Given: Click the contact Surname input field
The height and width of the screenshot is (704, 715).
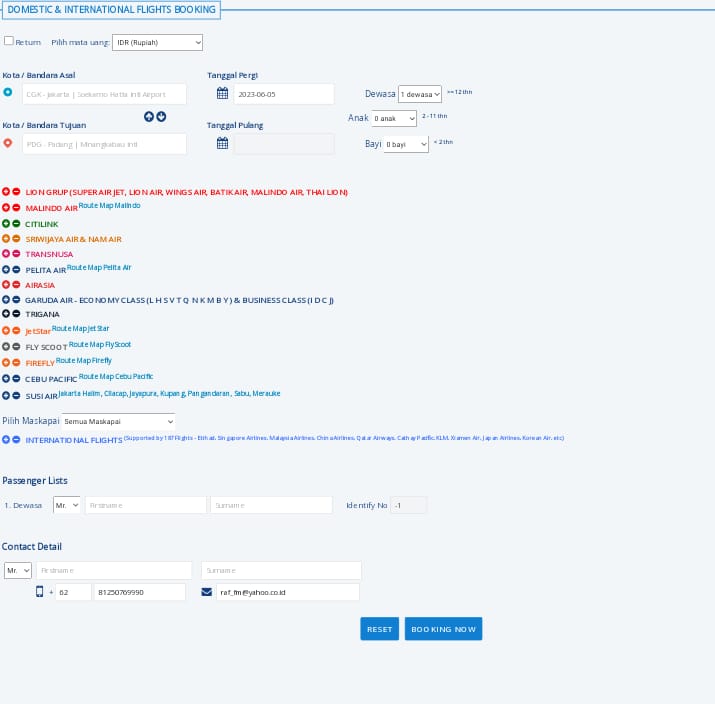Looking at the screenshot, I should click(281, 570).
